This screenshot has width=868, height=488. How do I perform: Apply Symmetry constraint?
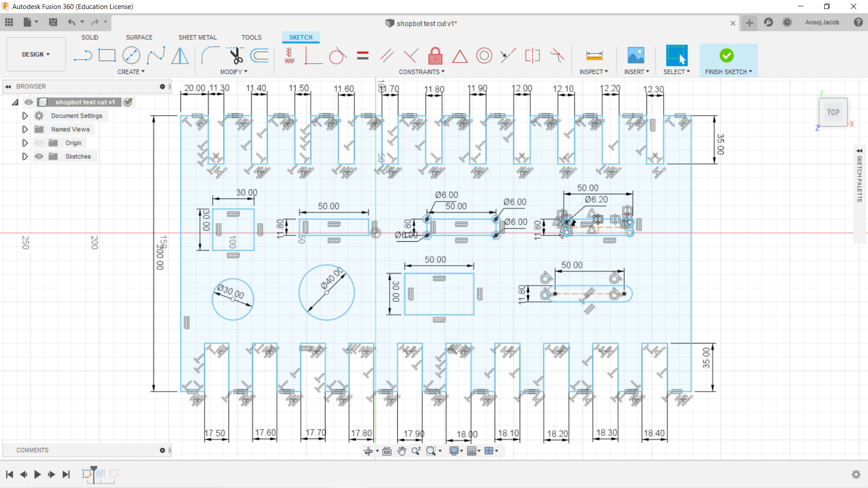[x=533, y=56]
